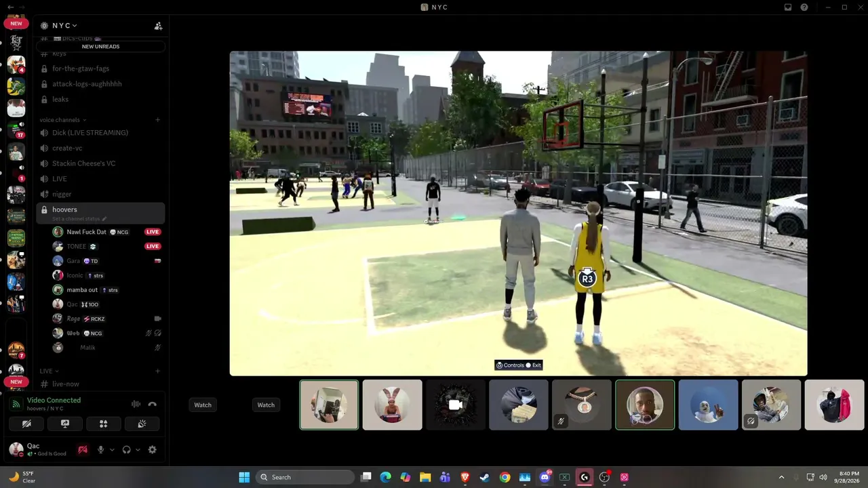Click the LIVE badge next to TONEE

coord(153,247)
